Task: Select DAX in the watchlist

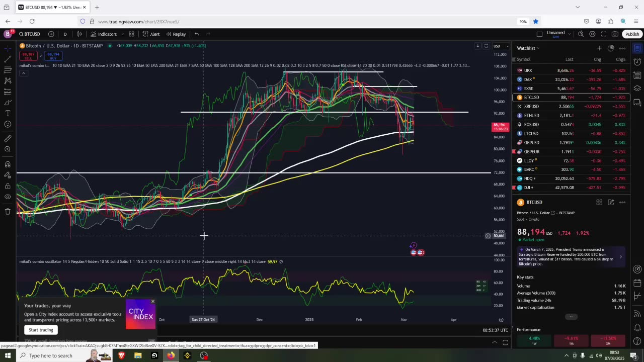Action: pyautogui.click(x=571, y=79)
